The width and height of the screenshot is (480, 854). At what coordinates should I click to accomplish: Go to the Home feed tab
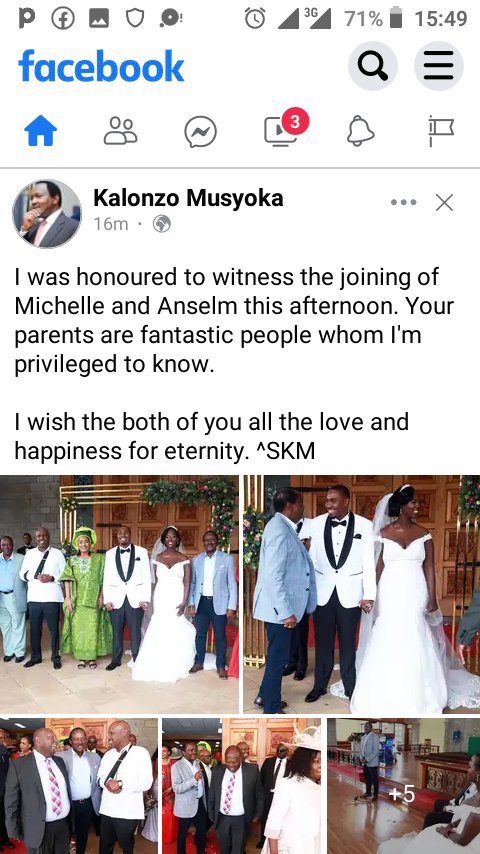point(41,131)
